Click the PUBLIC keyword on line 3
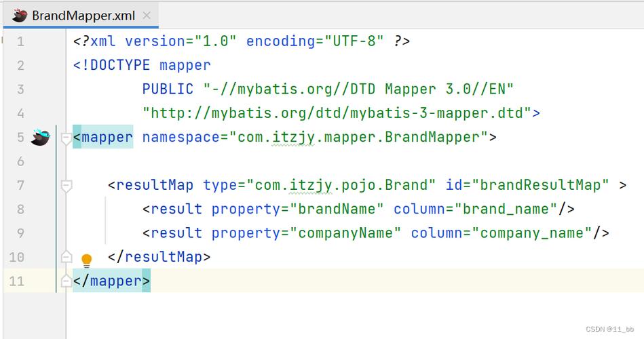This screenshot has width=644, height=339. coord(168,89)
